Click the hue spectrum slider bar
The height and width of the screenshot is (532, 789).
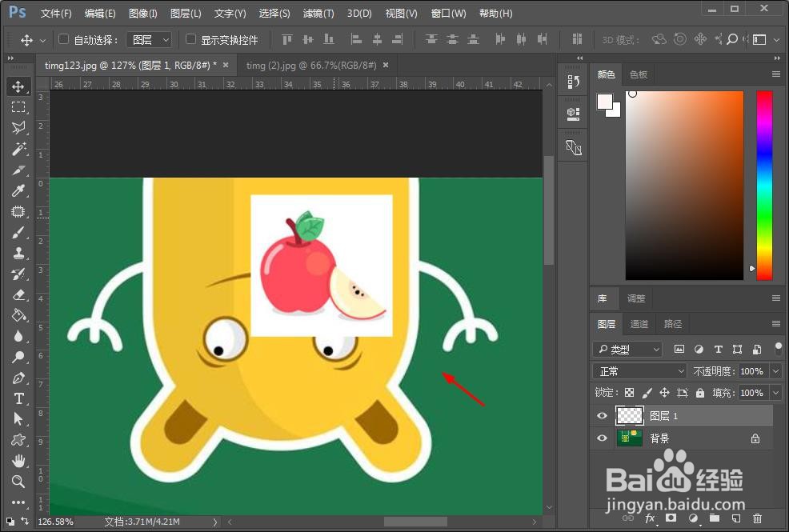(764, 185)
